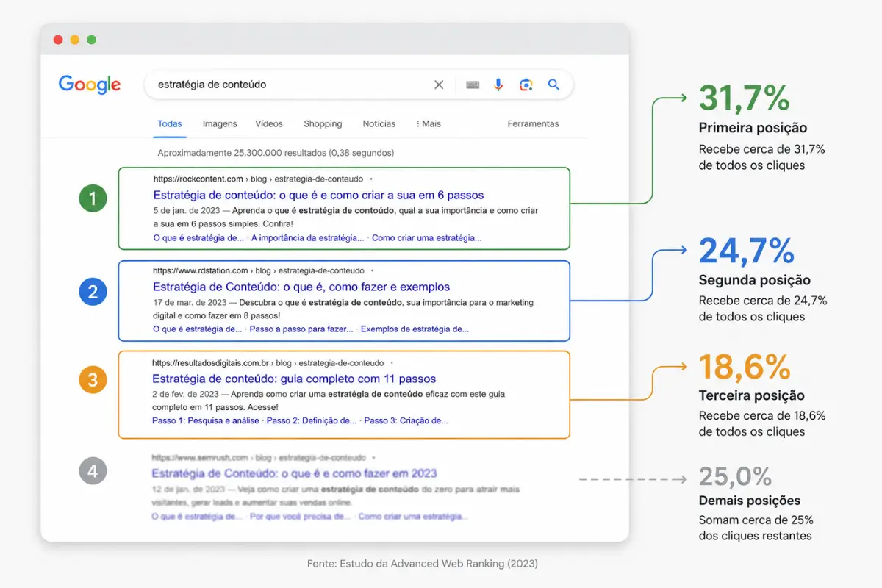
Task: Click the www.rdstation.com result URL
Action: click(259, 270)
